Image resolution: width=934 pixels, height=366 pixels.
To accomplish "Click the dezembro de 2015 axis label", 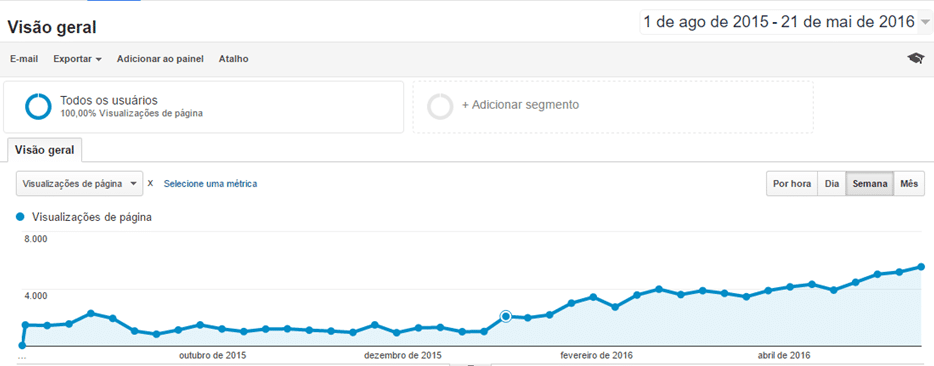I will click(x=403, y=356).
